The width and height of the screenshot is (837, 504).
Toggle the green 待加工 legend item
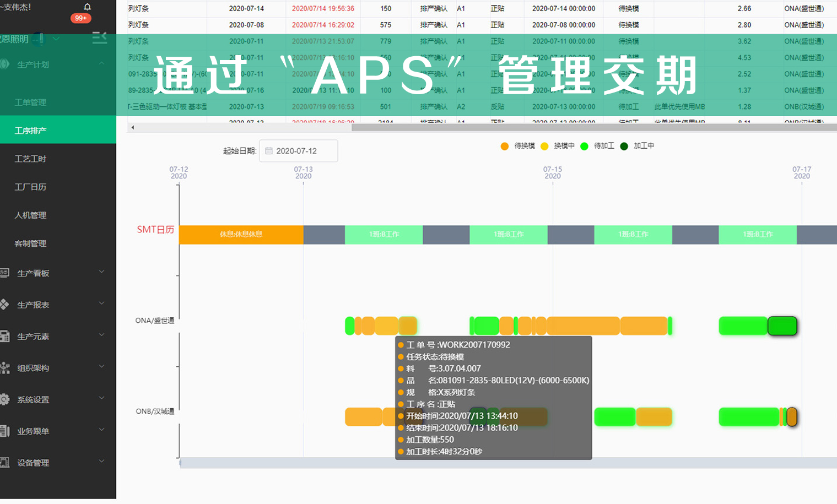(585, 146)
